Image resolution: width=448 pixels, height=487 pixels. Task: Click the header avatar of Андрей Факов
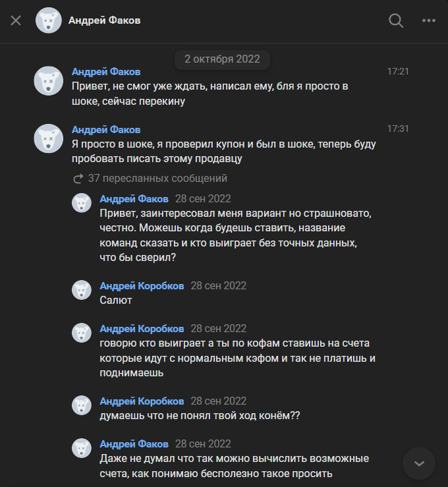click(x=49, y=20)
